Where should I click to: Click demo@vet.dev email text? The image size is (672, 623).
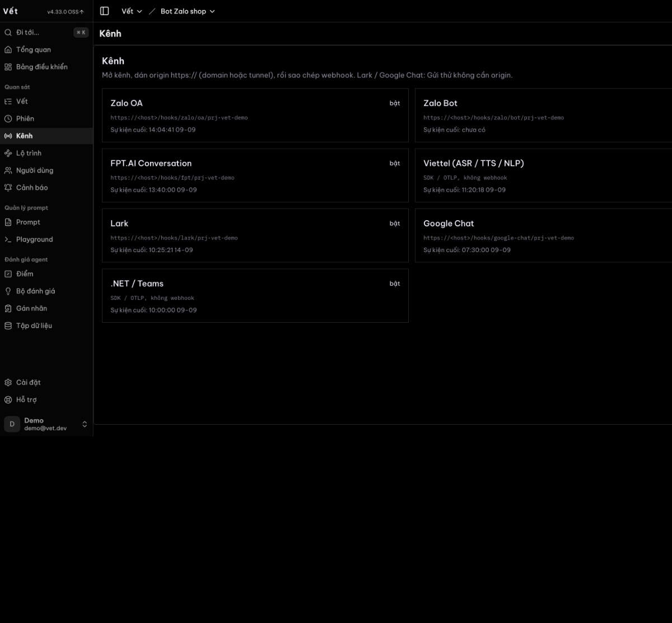(x=45, y=428)
